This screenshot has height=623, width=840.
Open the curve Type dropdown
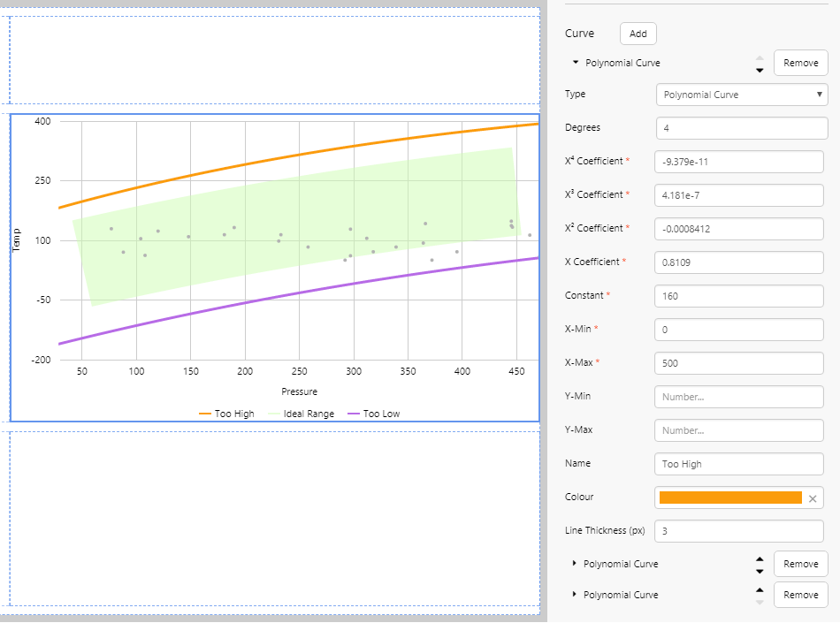[741, 95]
